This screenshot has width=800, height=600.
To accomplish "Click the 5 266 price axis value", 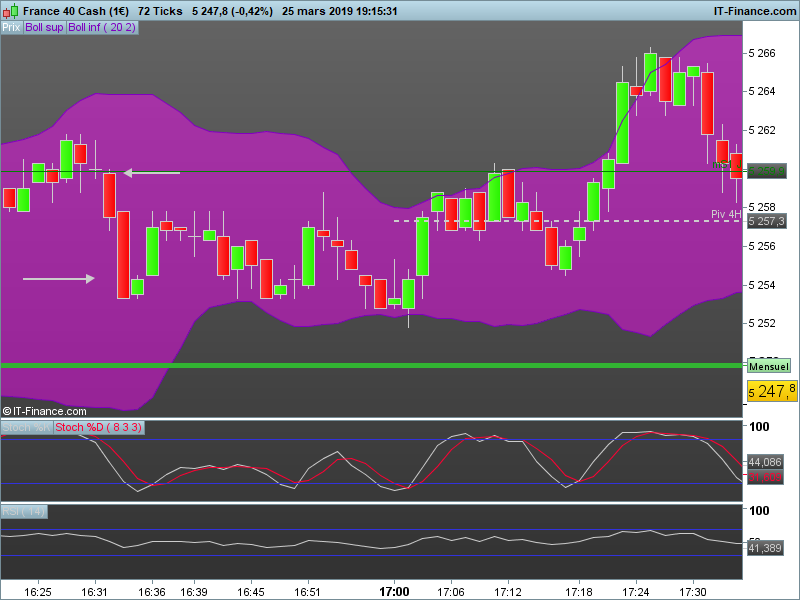I will (x=762, y=53).
